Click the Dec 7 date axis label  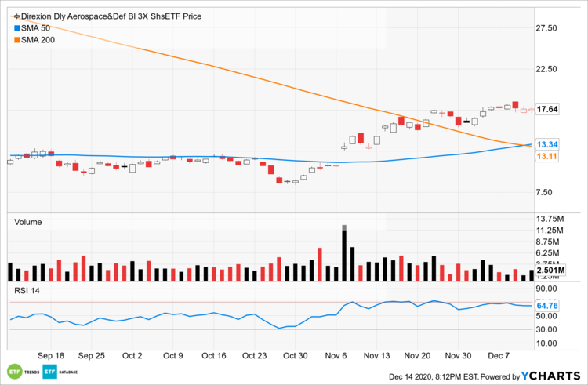tap(499, 355)
